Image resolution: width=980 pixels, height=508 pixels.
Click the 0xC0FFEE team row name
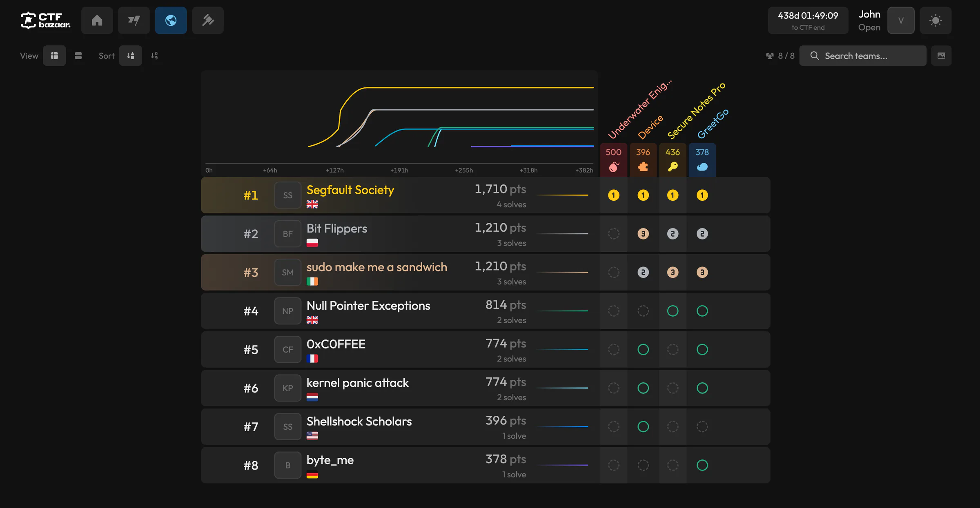click(336, 344)
